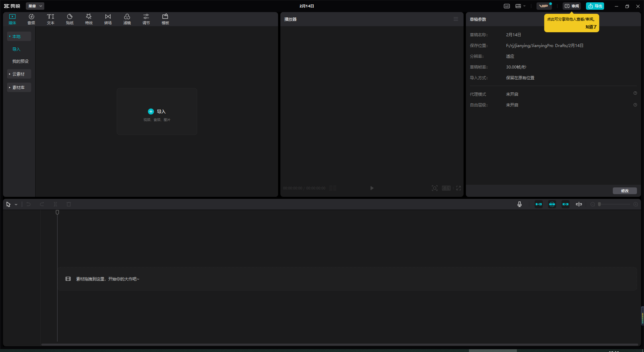Open the 音频 (Audio) tab
644x352 pixels.
point(31,19)
